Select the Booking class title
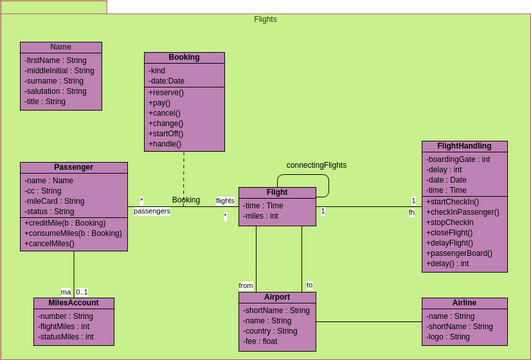531x360 pixels. tap(184, 57)
